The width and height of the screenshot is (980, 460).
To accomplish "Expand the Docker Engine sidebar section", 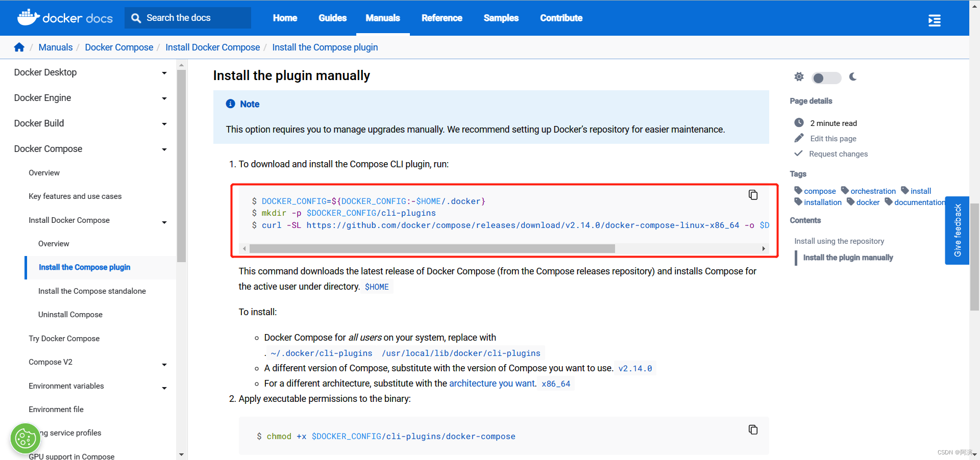I will 164,98.
